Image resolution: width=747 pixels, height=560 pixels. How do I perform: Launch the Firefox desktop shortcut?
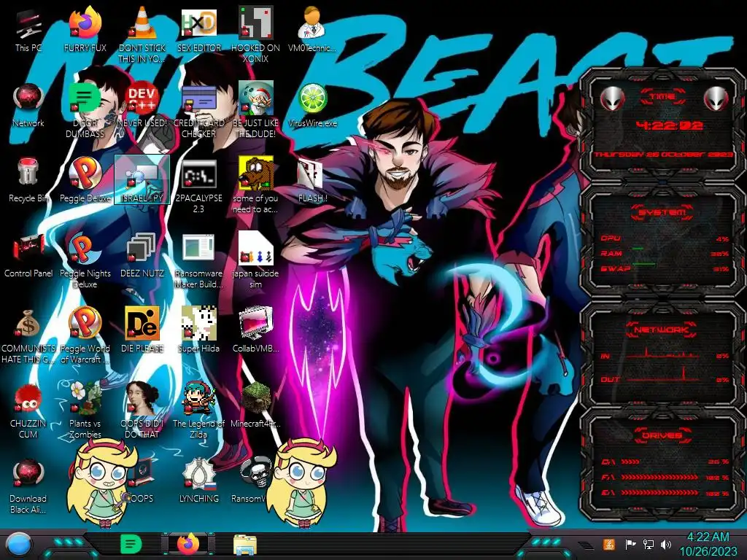click(85, 29)
